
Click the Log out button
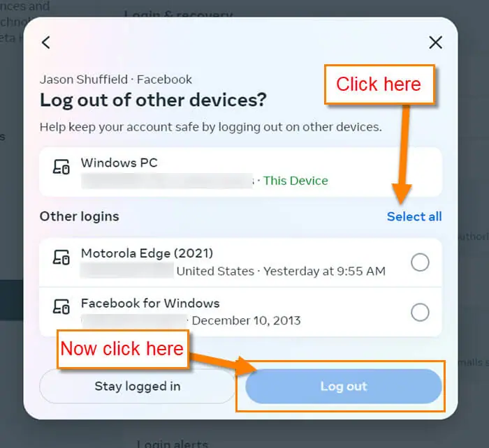coord(344,387)
